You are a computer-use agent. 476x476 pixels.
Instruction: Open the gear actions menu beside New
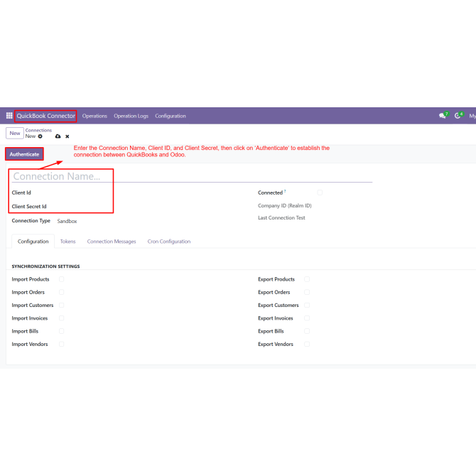point(40,136)
